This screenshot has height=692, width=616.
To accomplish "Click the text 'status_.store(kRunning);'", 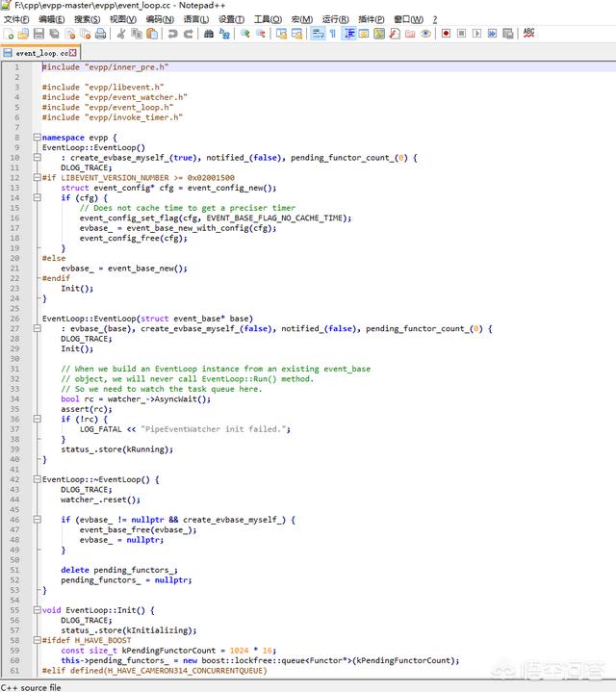I will [x=116, y=449].
